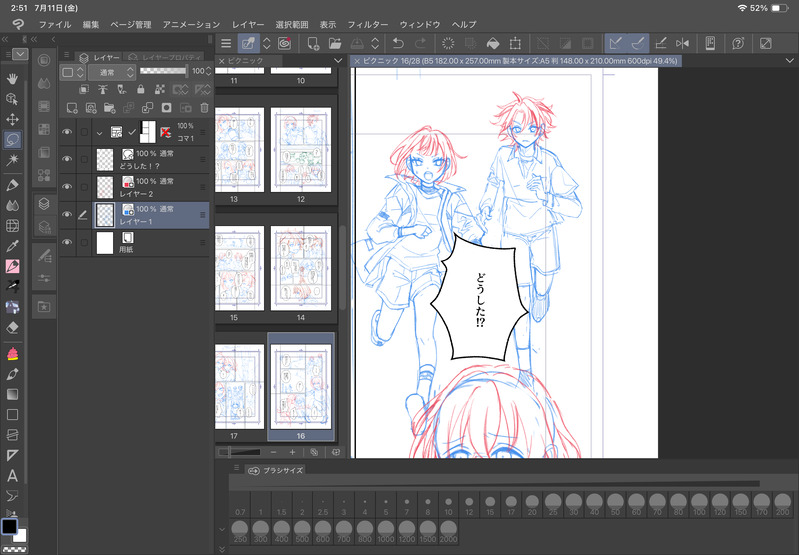The image size is (799, 555).
Task: Open the 編集 menu
Action: [x=91, y=24]
